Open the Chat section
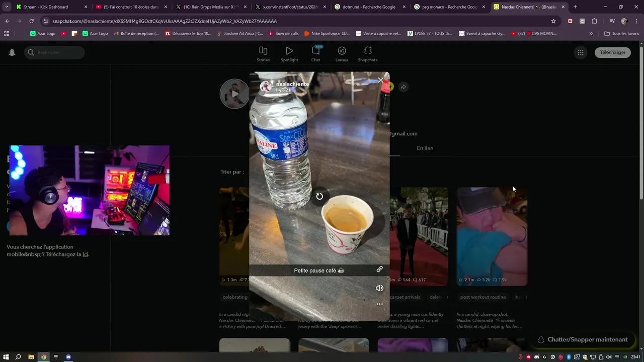The image size is (644, 362). point(315,54)
